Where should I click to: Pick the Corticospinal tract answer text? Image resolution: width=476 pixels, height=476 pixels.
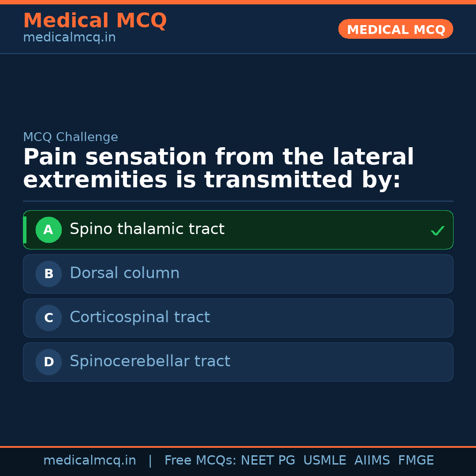point(140,317)
